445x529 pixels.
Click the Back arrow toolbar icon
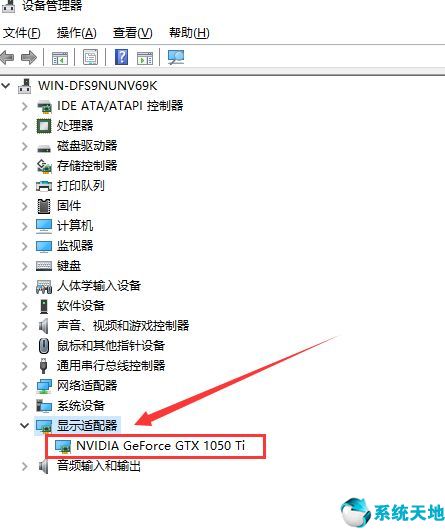tap(7, 58)
